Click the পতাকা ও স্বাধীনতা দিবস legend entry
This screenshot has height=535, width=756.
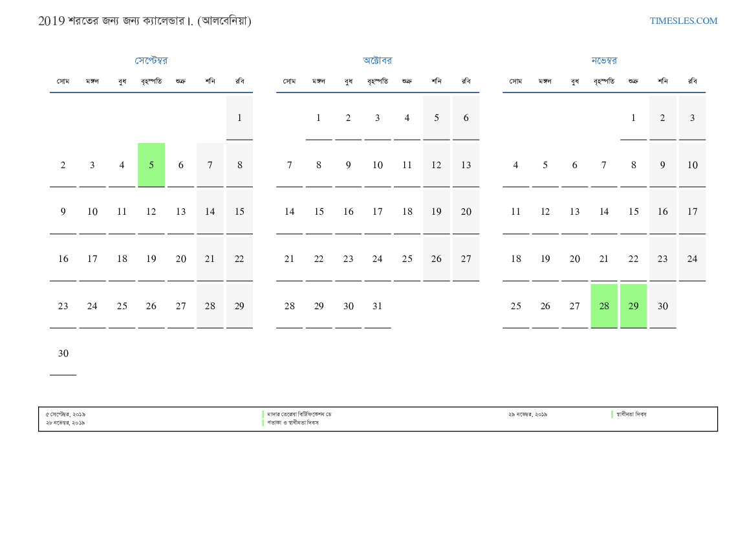tap(293, 422)
